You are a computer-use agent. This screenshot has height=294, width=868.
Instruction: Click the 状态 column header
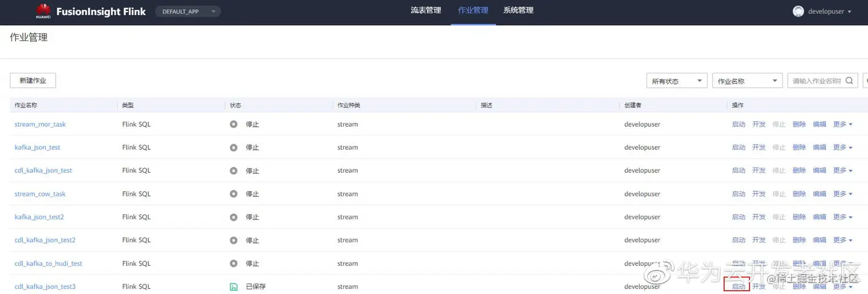235,105
